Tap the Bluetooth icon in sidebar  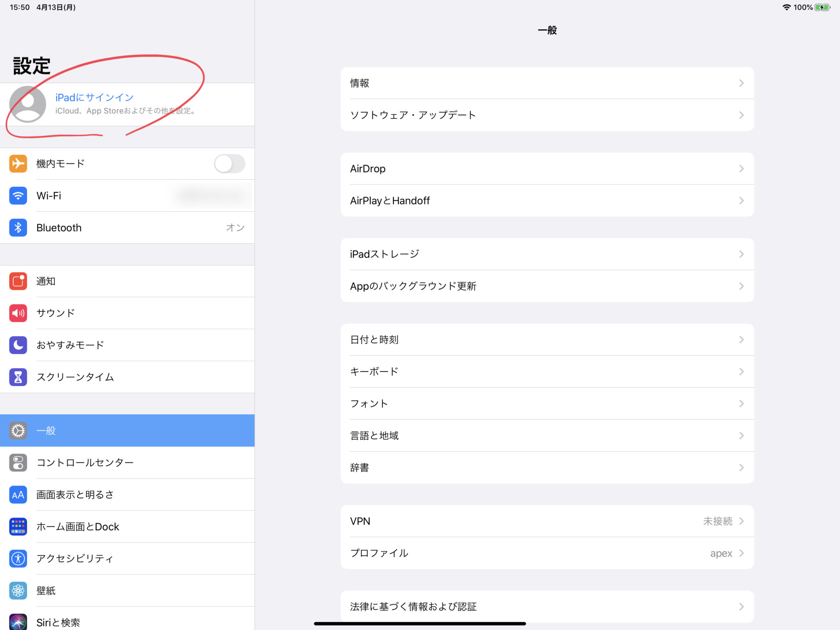pyautogui.click(x=18, y=227)
